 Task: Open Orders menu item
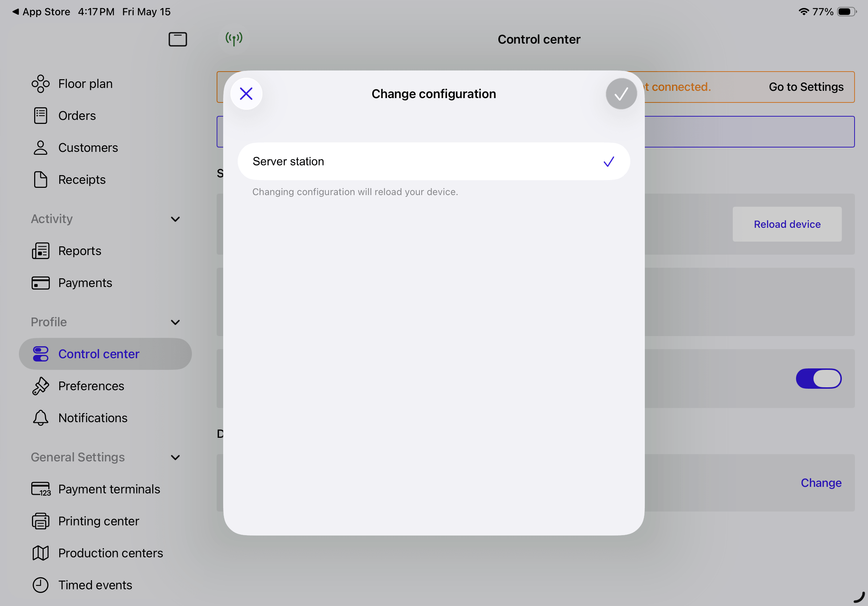[105, 116]
